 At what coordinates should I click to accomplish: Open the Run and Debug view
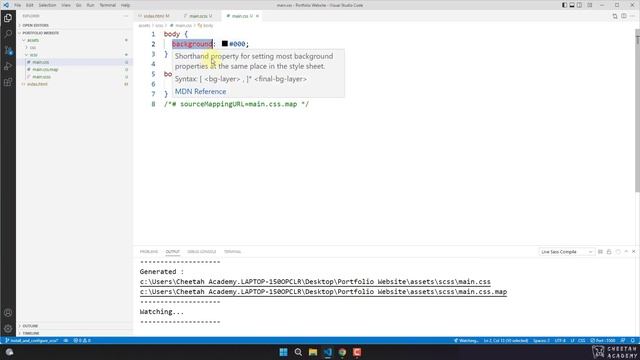pos(8,66)
